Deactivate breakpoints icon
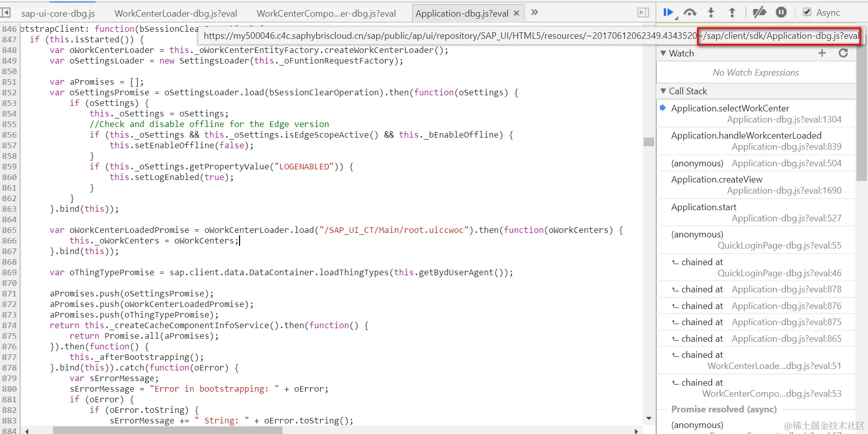The image size is (868, 434). pyautogui.click(x=760, y=12)
